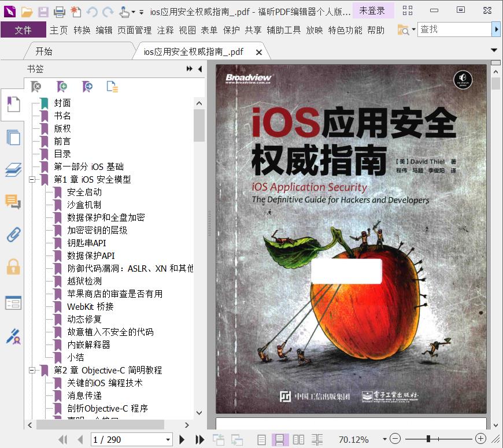Click the delete bookmark icon
Screen dimensions: 503x448
click(36, 86)
